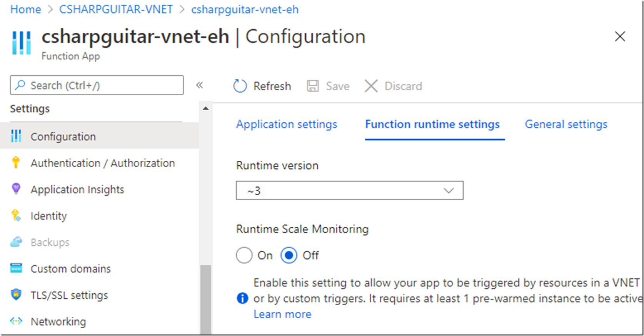Click the Runtime version label
The height and width of the screenshot is (336, 644).
[x=277, y=166]
